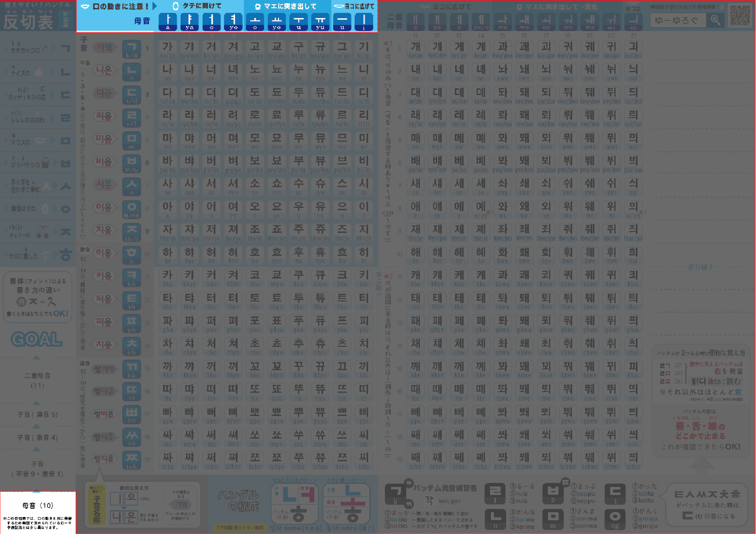The width and height of the screenshot is (756, 534).
Task: Click the 아 syllable cell in row 8
Action: pyautogui.click(x=168, y=209)
